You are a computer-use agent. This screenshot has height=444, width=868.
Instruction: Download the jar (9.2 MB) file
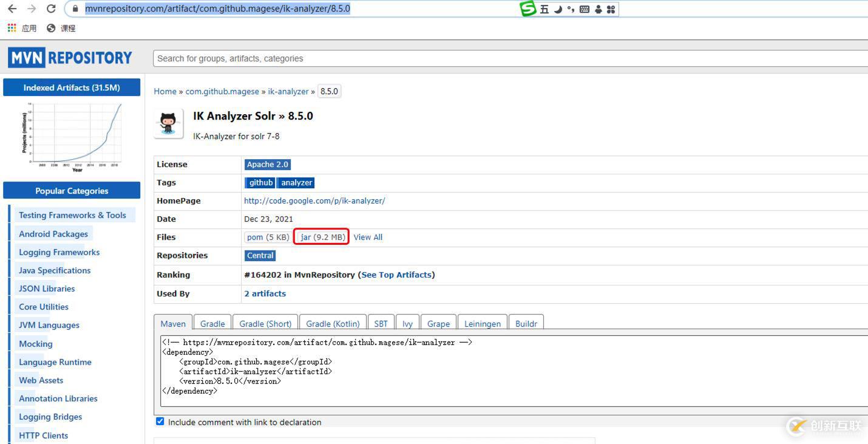tap(321, 237)
